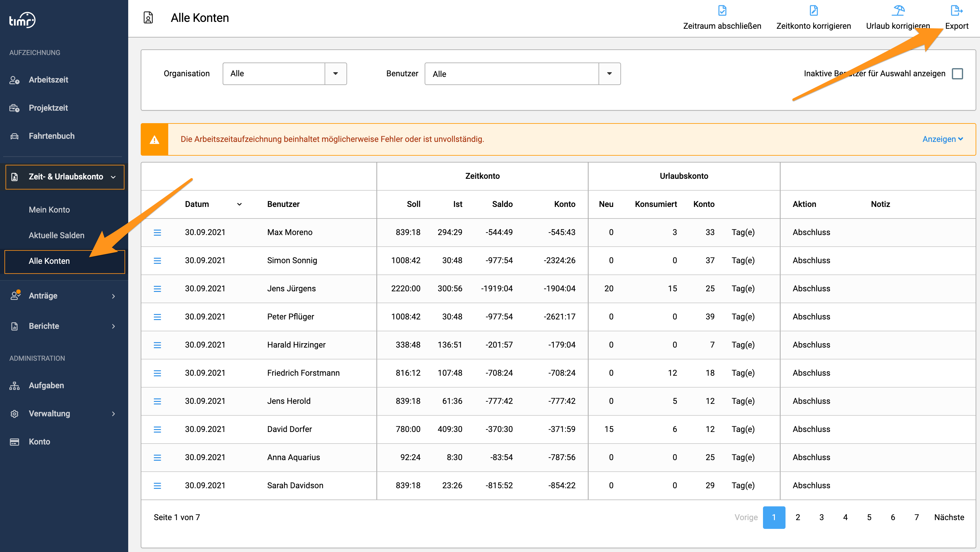Click the Projektzeit sidebar icon

point(14,108)
